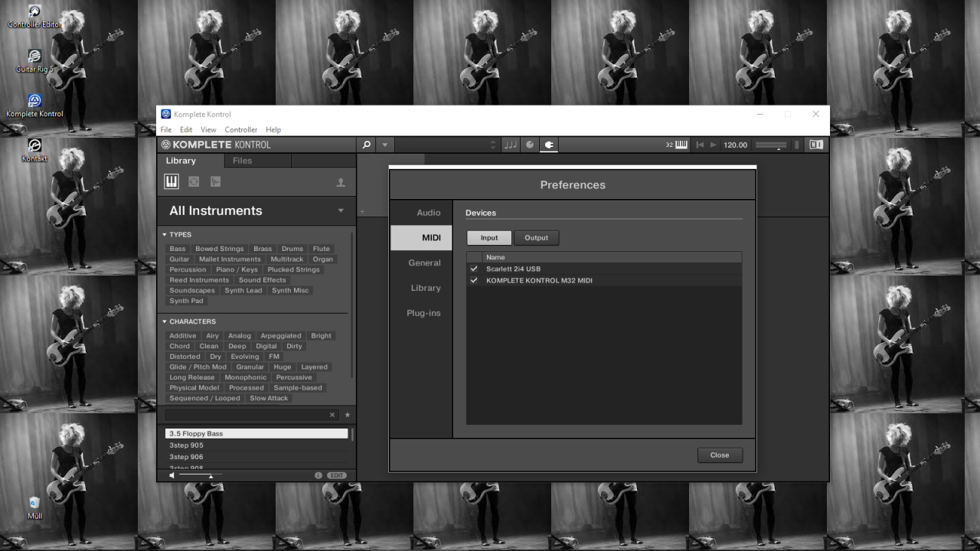The height and width of the screenshot is (551, 980).
Task: Step presets with up/down arrows in header
Action: pos(493,145)
